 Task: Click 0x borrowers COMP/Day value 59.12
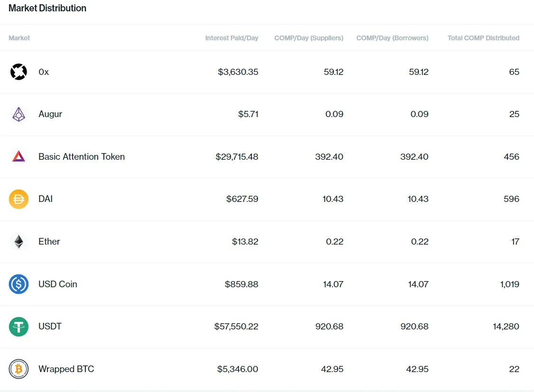(419, 72)
